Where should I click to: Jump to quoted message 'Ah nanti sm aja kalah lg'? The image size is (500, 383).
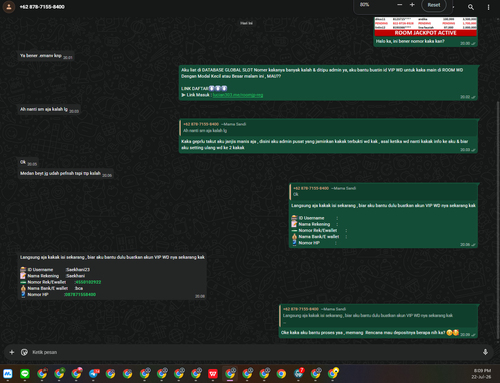328,127
